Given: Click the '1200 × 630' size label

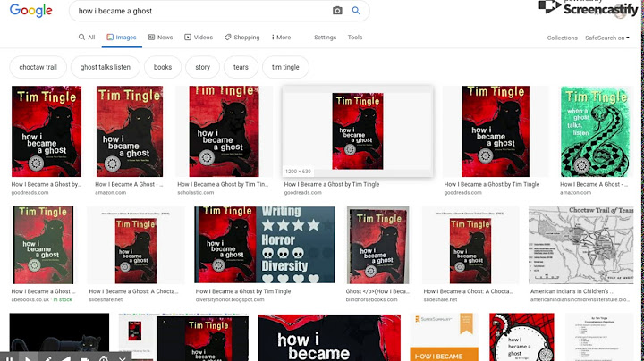Looking at the screenshot, I should coord(298,172).
